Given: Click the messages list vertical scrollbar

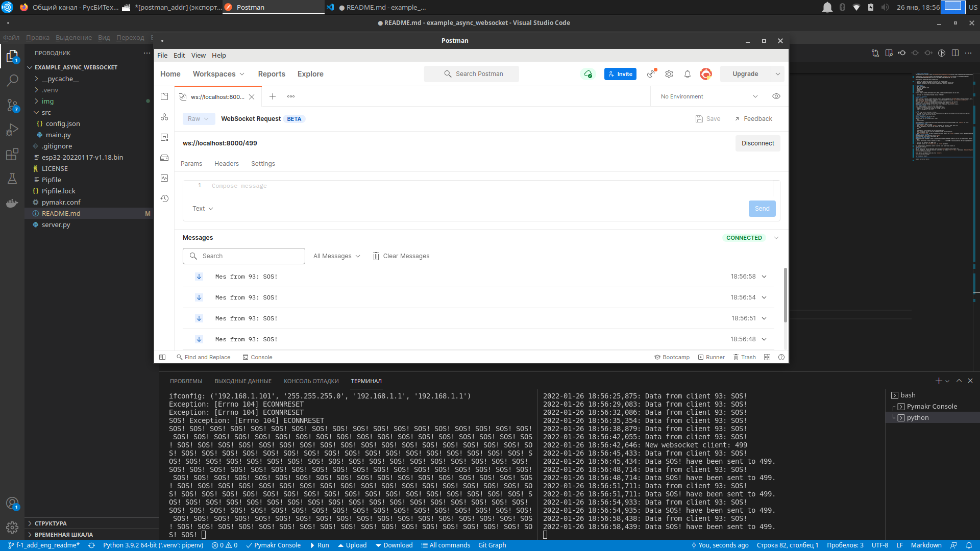Looking at the screenshot, I should click(785, 296).
